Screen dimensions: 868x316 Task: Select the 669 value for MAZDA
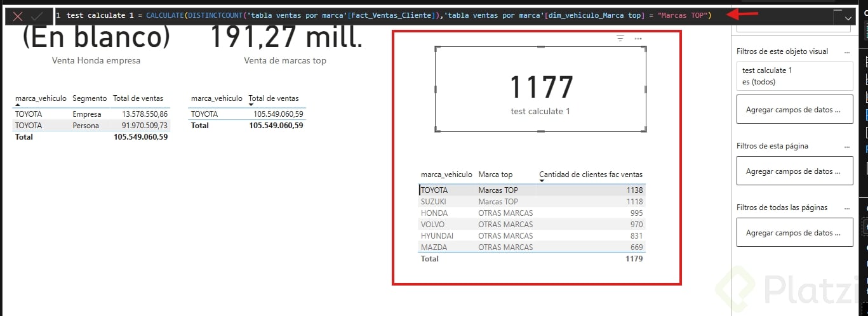click(636, 247)
